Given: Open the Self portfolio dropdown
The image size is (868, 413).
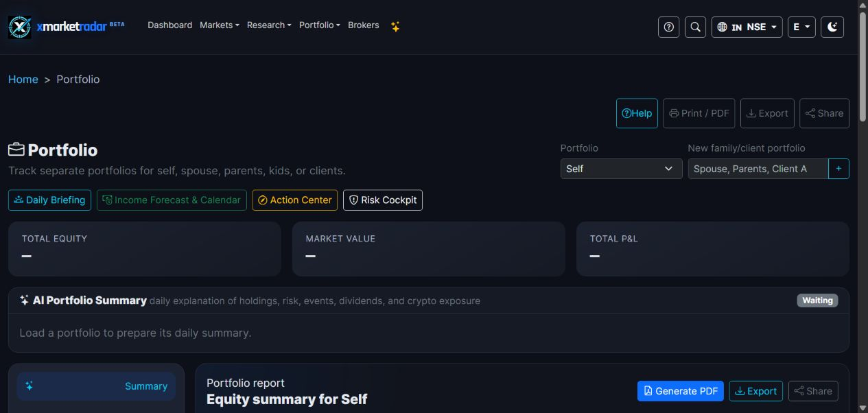Looking at the screenshot, I should pos(622,169).
